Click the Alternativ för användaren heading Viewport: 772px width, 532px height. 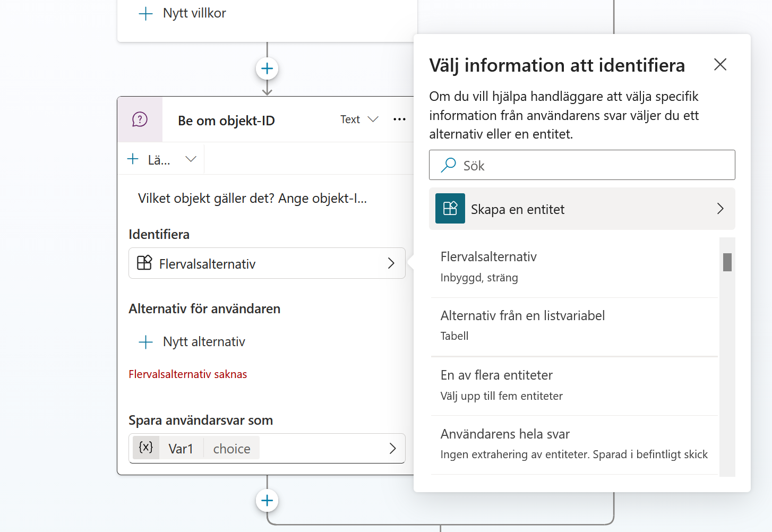(x=204, y=309)
